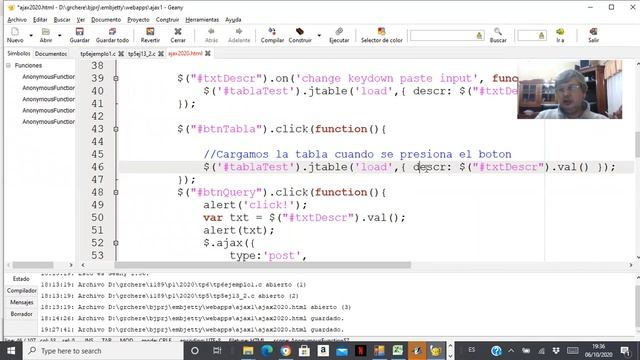Toggle the fold marker on line 48
The width and height of the screenshot is (640, 360).
point(116,192)
